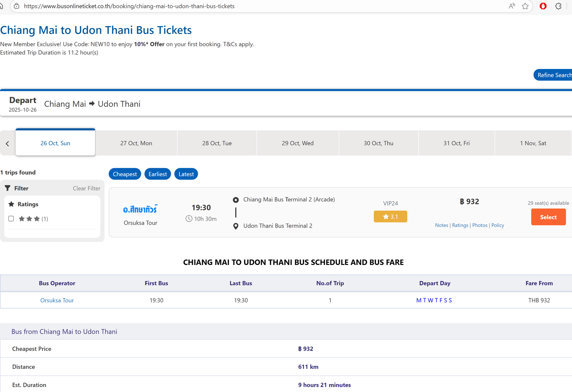Sort results by Cheapest

(125, 174)
